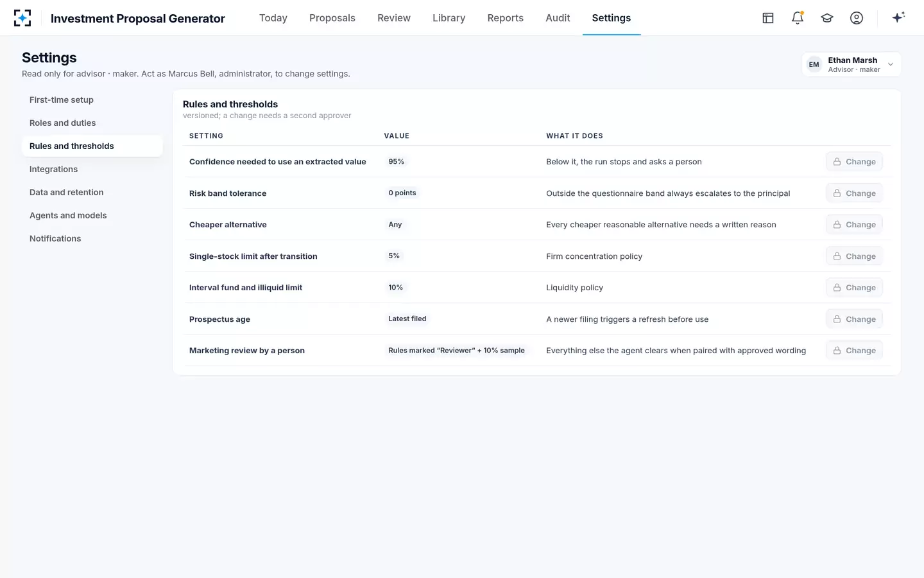Image resolution: width=924 pixels, height=578 pixels.
Task: Open the layout panel icon in header
Action: [x=768, y=18]
